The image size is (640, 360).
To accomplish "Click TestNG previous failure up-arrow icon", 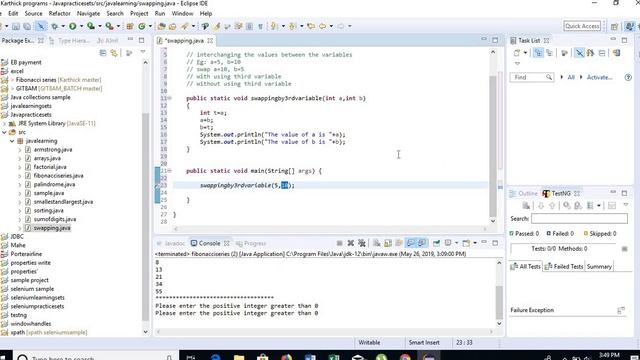I will (x=552, y=206).
